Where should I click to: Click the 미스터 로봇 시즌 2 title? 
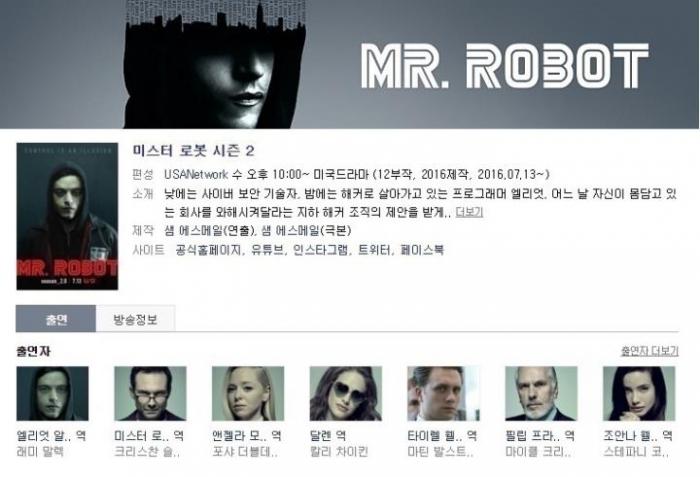[x=193, y=151]
